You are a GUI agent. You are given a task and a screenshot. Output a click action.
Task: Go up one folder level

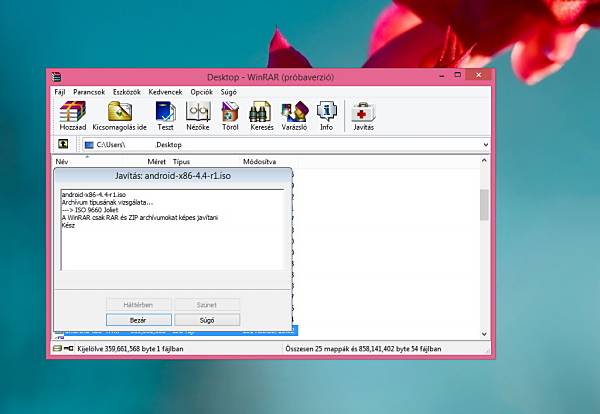click(x=62, y=145)
